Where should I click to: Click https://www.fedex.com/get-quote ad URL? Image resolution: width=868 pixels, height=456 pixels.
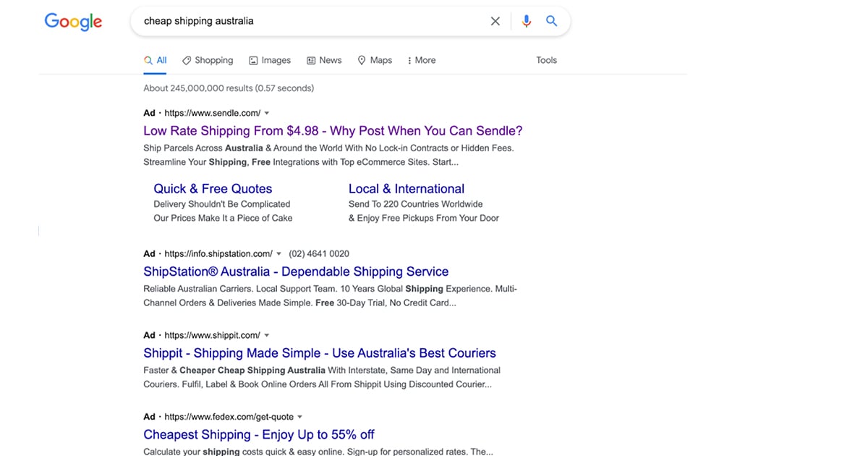[x=229, y=417]
